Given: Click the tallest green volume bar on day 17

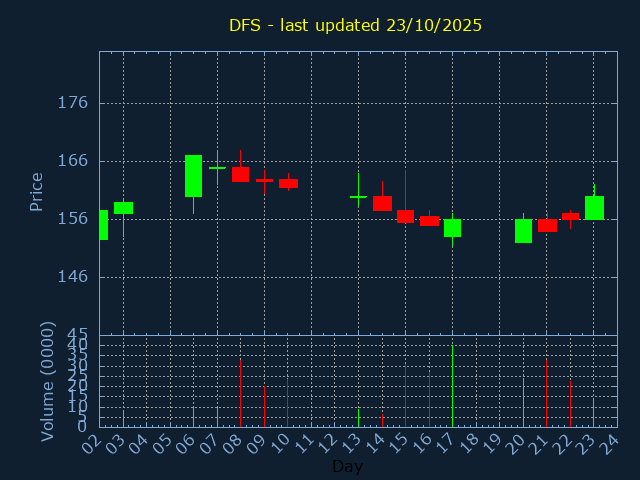Looking at the screenshot, I should tap(452, 386).
